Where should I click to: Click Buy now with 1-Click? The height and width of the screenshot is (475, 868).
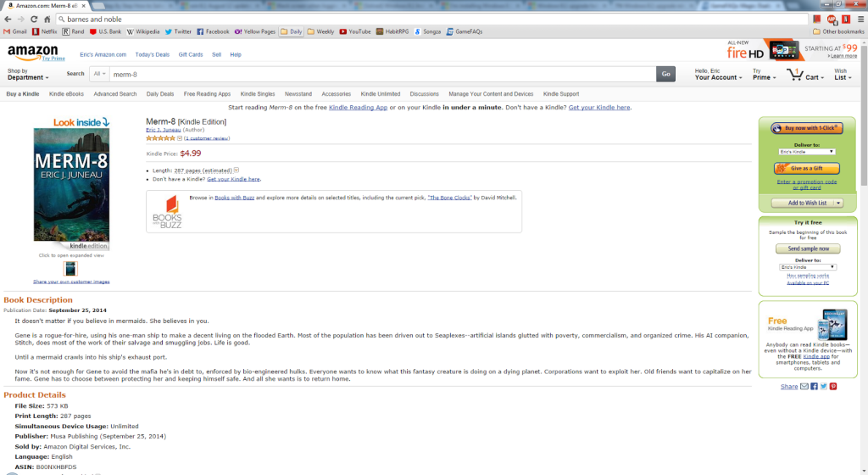pos(807,128)
